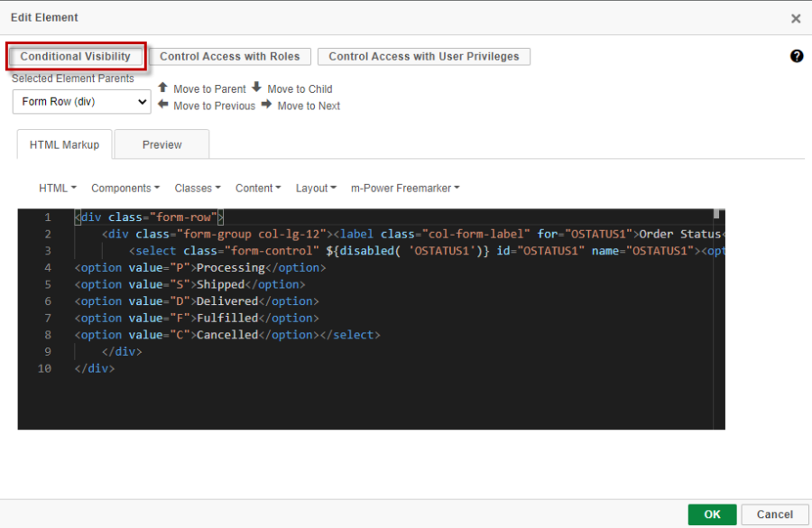
Task: Open the help question mark icon
Action: tap(797, 56)
